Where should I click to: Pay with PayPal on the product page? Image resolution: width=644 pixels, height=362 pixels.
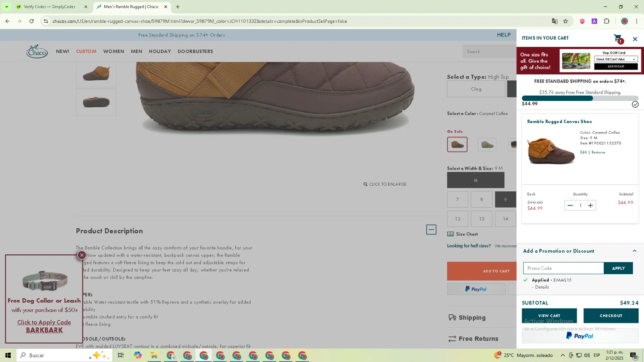(476, 289)
